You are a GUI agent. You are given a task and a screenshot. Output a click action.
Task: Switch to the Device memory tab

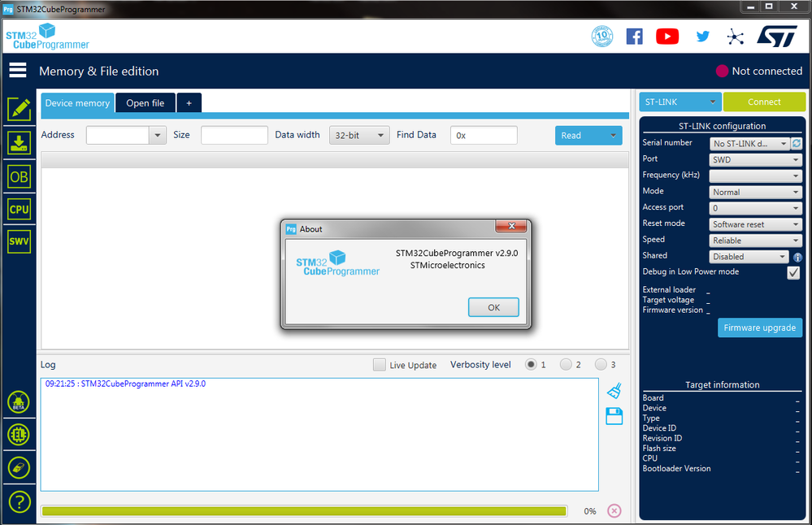[78, 103]
